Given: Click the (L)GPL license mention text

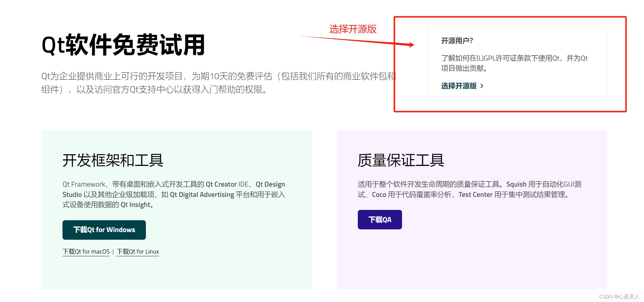Looking at the screenshot, I should pyautogui.click(x=487, y=58).
